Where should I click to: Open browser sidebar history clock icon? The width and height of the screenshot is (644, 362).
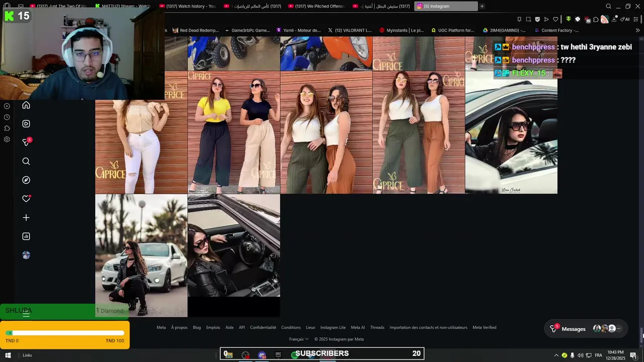coord(7,117)
